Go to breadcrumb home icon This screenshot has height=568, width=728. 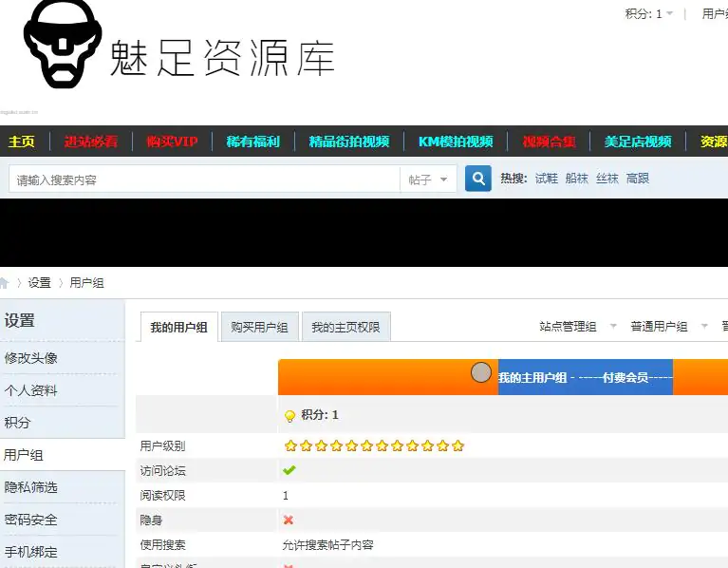click(4, 282)
